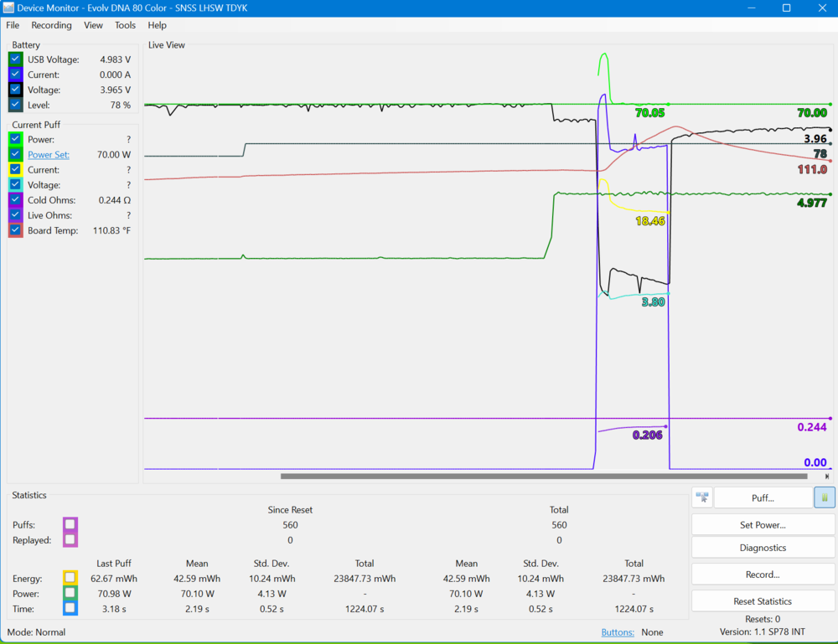The height and width of the screenshot is (644, 838).
Task: Toggle the Power Set checkbox
Action: point(15,154)
